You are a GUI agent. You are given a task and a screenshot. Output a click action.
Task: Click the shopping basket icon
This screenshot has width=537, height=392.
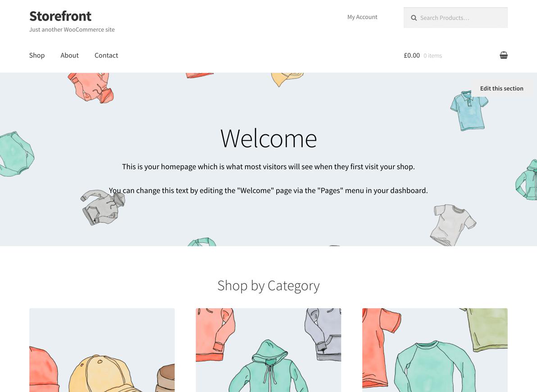(x=504, y=55)
